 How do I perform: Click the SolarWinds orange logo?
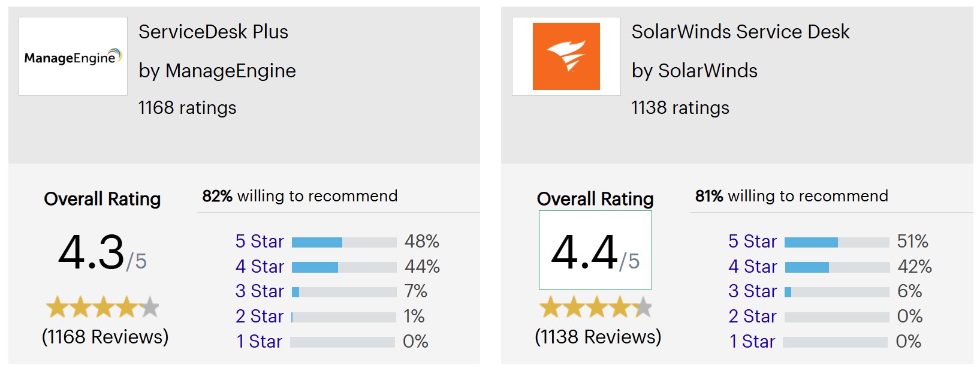point(566,56)
